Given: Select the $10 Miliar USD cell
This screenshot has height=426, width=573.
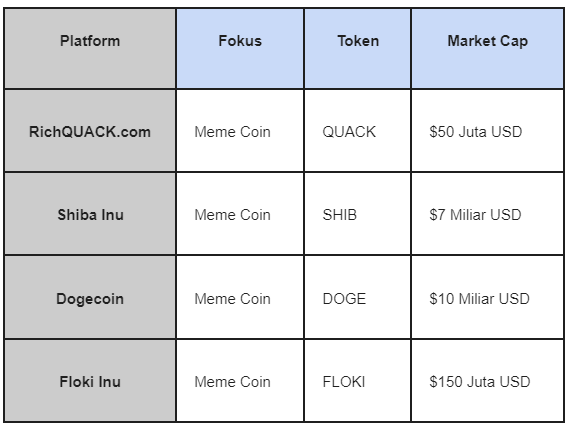Looking at the screenshot, I should point(487,297).
